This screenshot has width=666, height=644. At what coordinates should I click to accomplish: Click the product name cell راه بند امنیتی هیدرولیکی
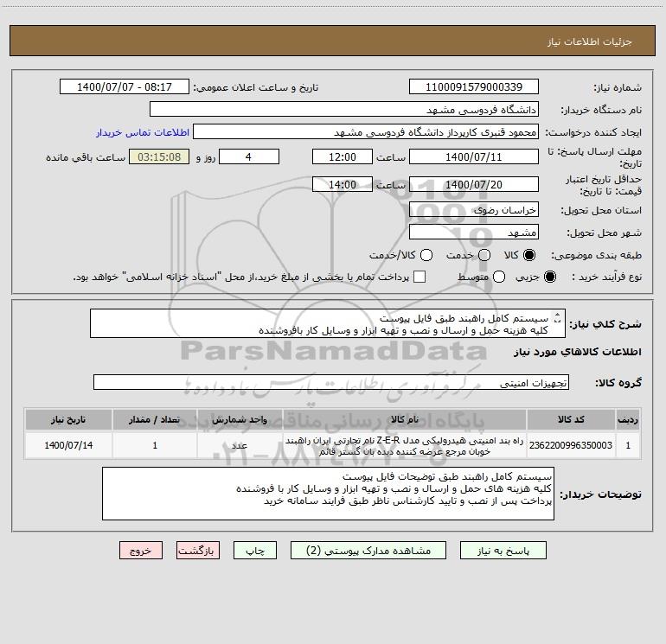(x=405, y=445)
